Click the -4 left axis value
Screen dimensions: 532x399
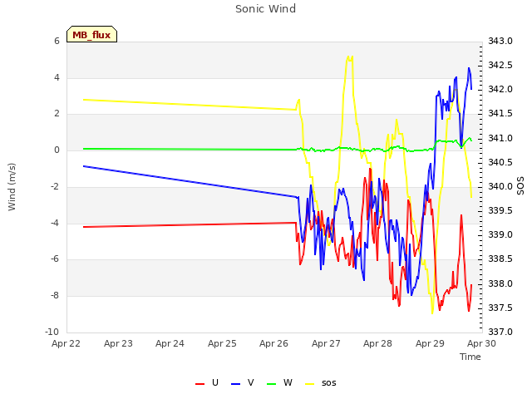[x=55, y=223]
